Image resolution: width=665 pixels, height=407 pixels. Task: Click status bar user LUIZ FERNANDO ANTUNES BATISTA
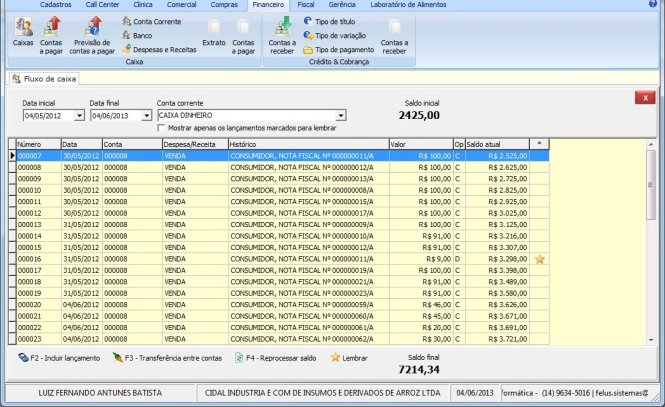coord(100,393)
